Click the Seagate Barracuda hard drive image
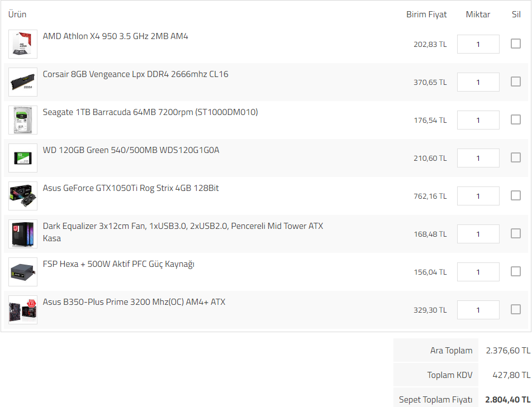 pyautogui.click(x=23, y=120)
